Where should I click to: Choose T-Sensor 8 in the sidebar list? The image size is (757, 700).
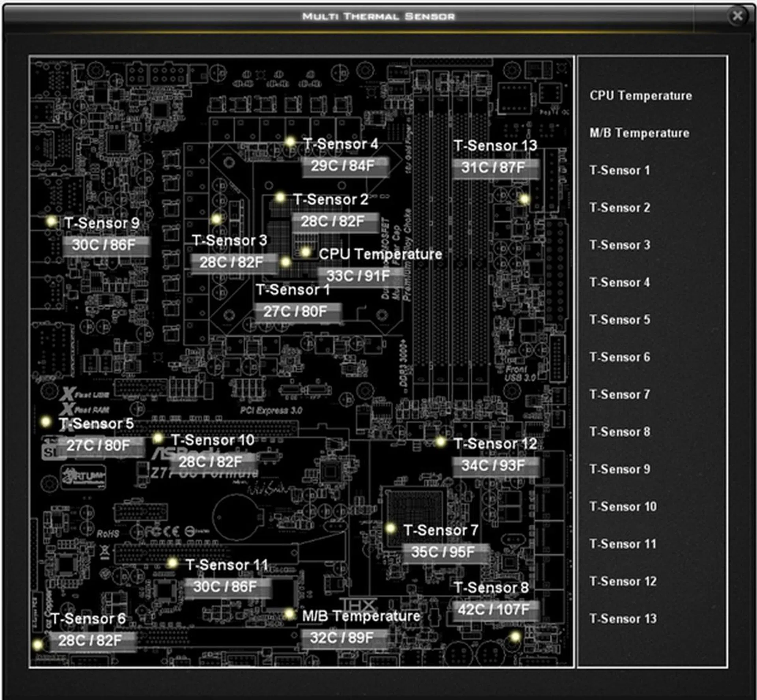[x=619, y=432]
